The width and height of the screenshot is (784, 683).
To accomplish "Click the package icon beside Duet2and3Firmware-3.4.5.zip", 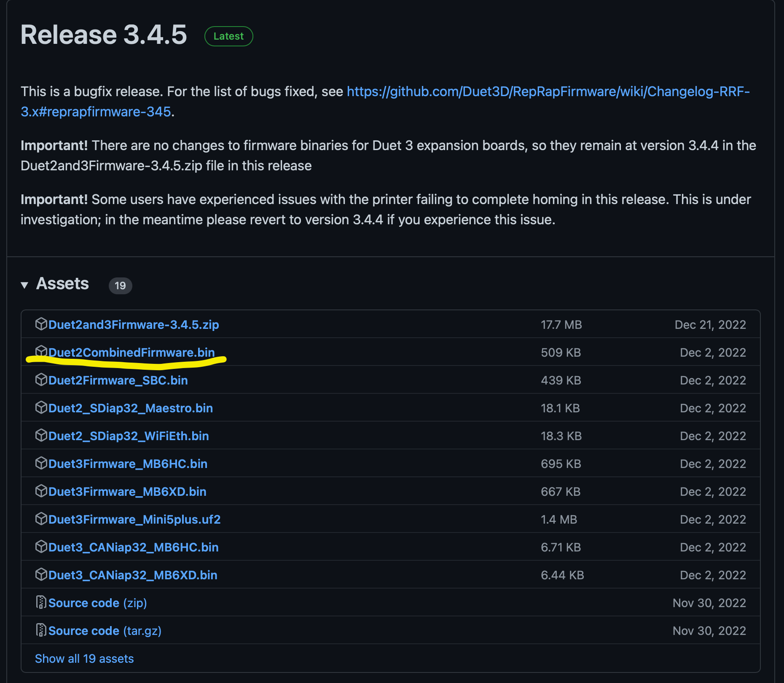I will click(41, 324).
